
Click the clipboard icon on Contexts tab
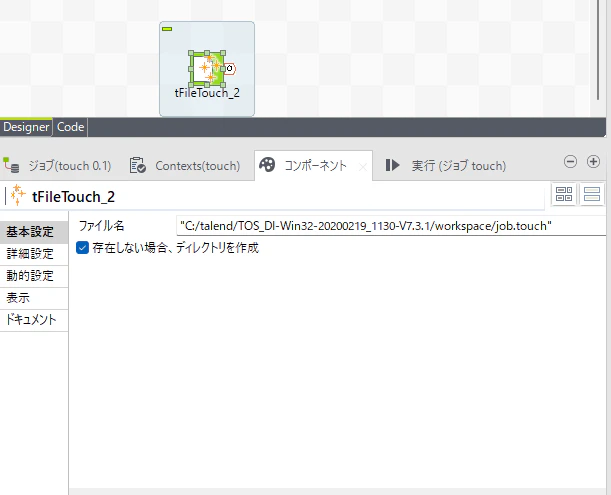(137, 165)
